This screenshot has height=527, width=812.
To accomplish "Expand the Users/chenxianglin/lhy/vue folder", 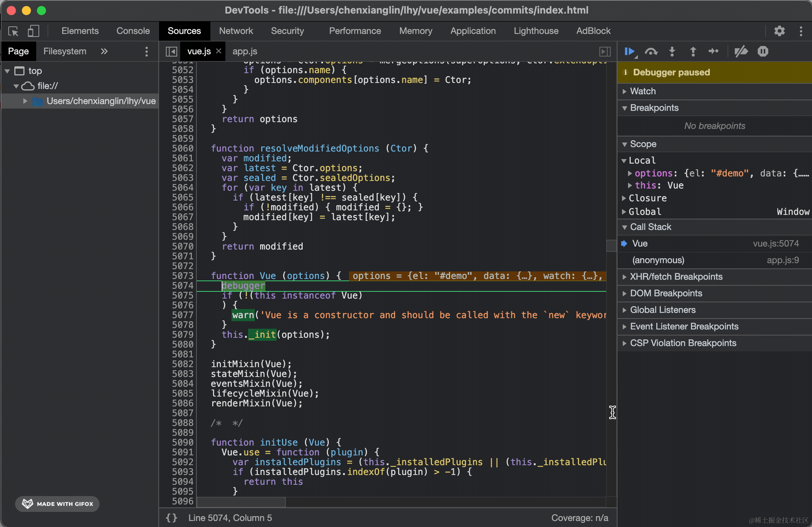I will [x=25, y=101].
